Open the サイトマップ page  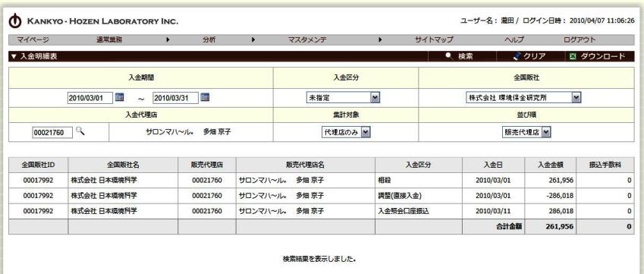click(434, 39)
